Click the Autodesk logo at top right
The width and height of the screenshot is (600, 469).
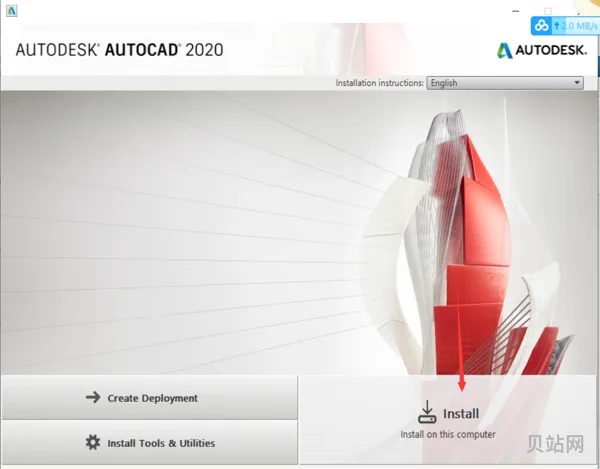(x=542, y=50)
